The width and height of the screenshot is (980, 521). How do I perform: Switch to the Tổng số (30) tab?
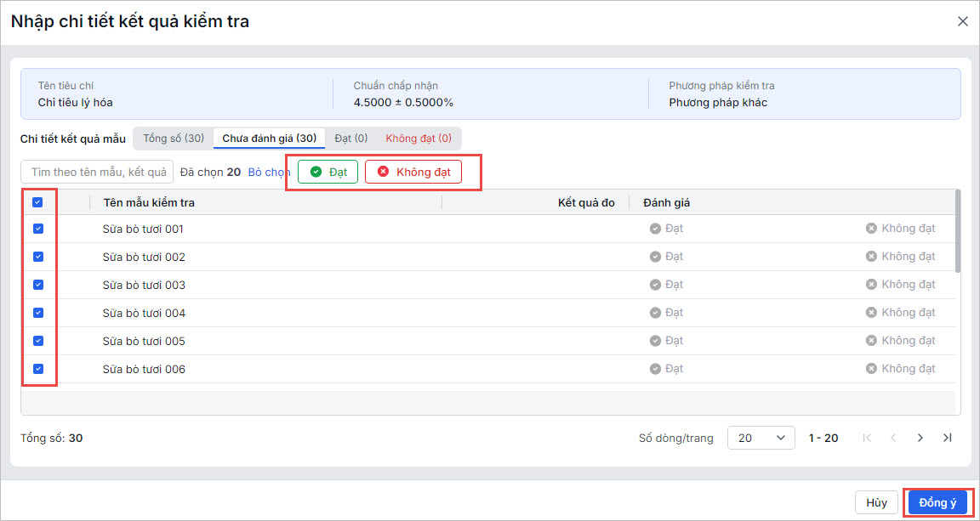point(174,138)
